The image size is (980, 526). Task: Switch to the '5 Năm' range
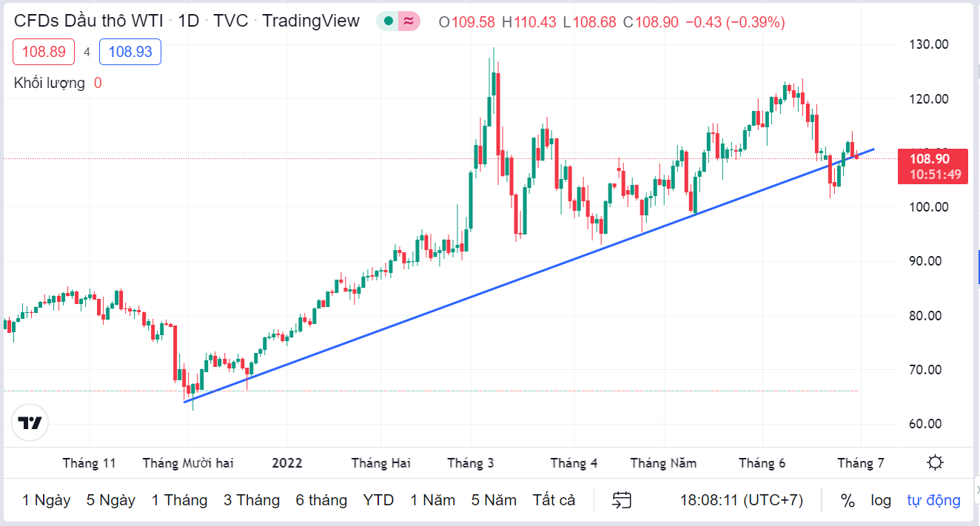494,500
